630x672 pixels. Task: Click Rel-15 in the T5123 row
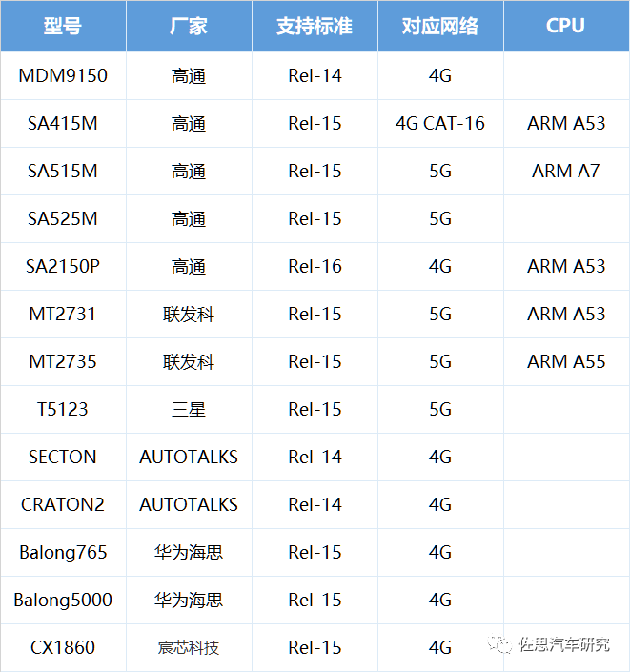click(x=315, y=409)
